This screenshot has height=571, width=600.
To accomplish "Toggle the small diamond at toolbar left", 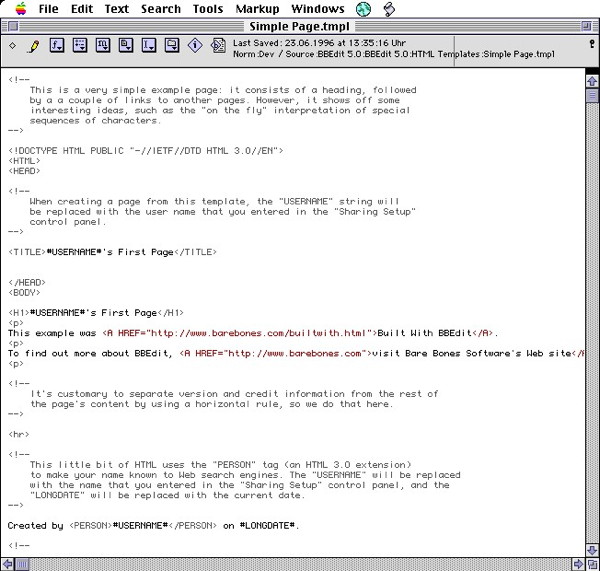I will 12,46.
